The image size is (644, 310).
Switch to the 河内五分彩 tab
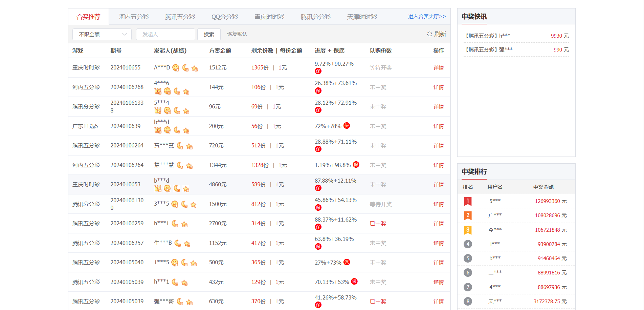pos(134,17)
